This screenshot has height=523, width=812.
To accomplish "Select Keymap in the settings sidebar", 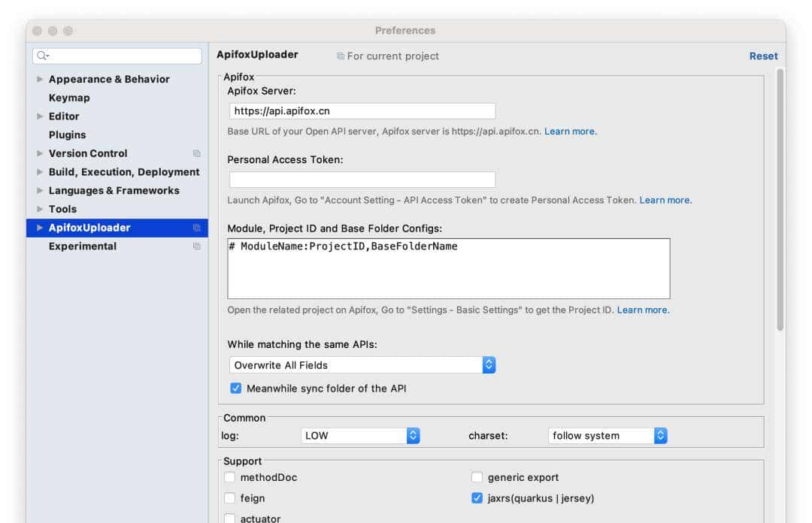I will [x=69, y=98].
